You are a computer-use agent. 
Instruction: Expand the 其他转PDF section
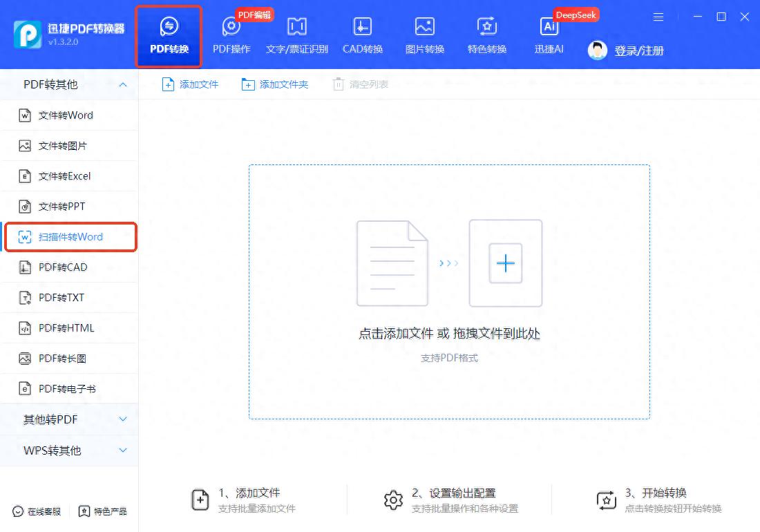[x=123, y=419]
